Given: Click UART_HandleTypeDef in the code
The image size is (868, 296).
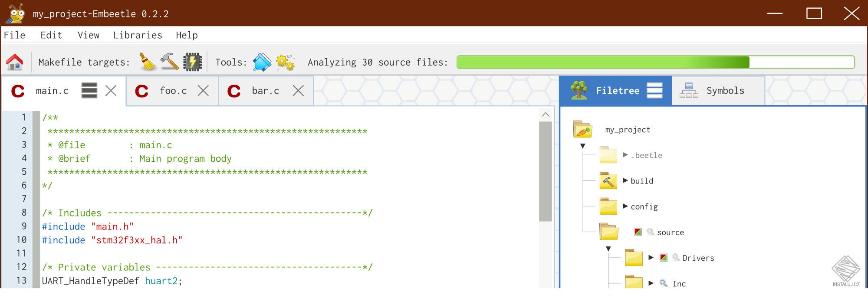Looking at the screenshot, I should tap(90, 281).
